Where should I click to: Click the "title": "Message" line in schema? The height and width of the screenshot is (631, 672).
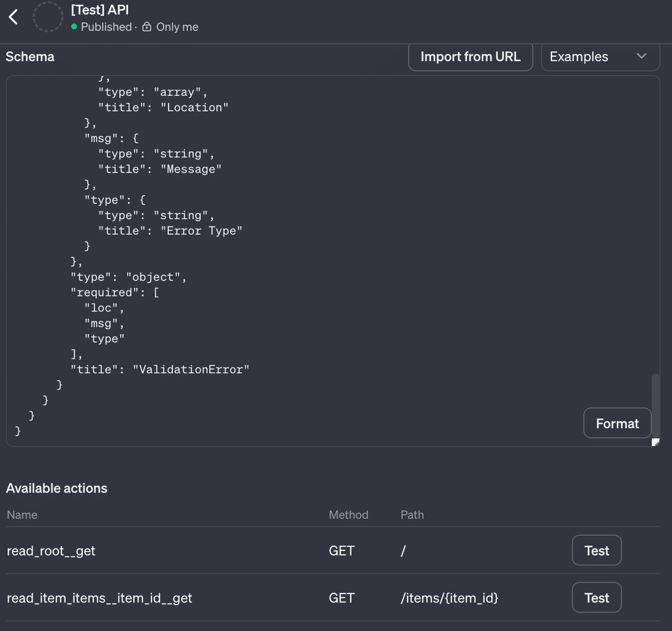(160, 169)
